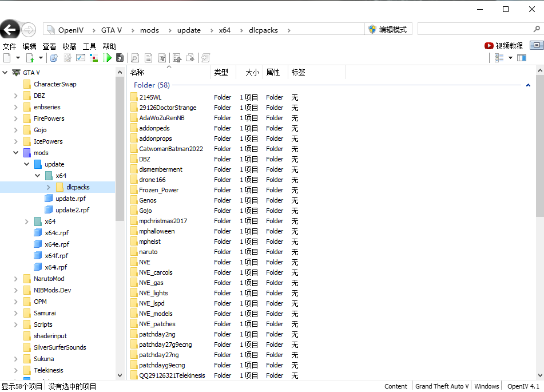This screenshot has width=544, height=392.
Task: Open the 查看 menu
Action: [x=49, y=46]
